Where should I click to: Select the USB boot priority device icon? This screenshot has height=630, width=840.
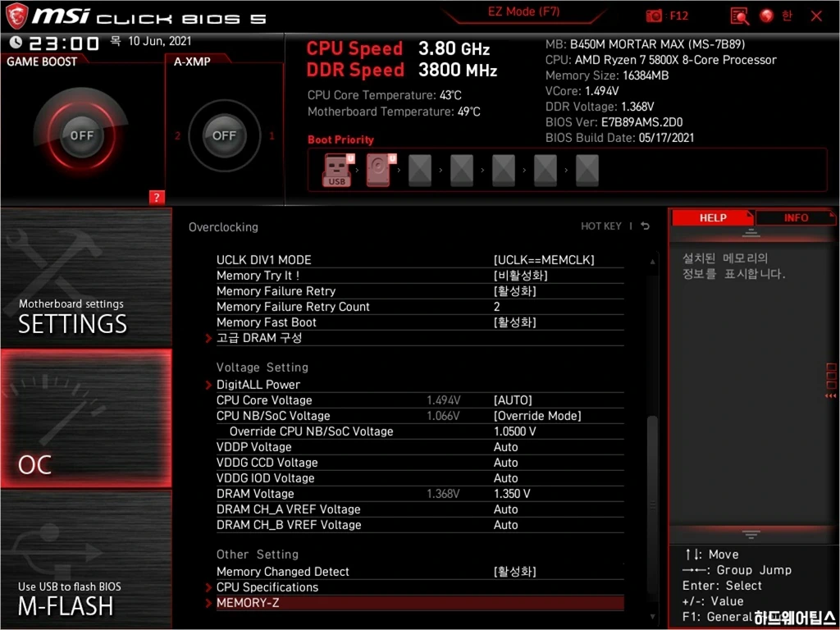pos(337,171)
